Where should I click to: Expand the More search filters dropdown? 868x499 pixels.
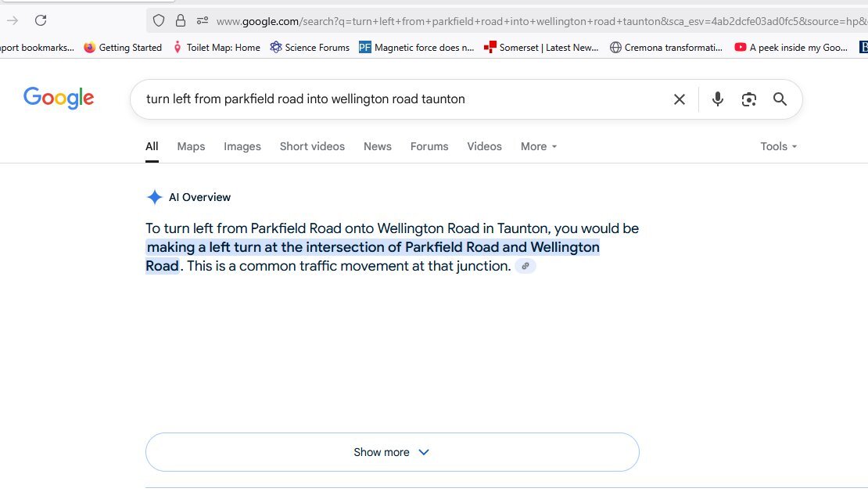tap(539, 146)
